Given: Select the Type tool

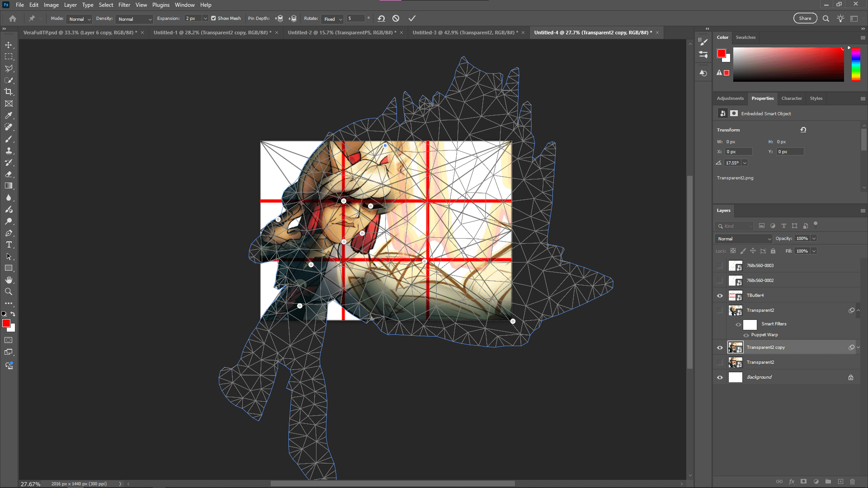Looking at the screenshot, I should (x=8, y=244).
